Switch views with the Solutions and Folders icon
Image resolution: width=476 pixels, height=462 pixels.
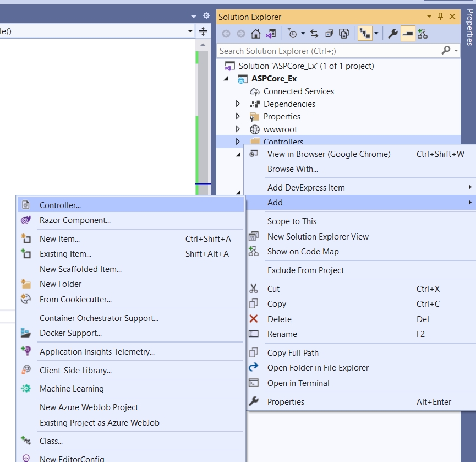[x=270, y=34]
